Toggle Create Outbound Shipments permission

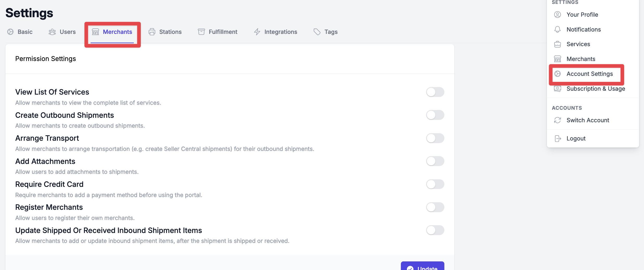click(435, 115)
